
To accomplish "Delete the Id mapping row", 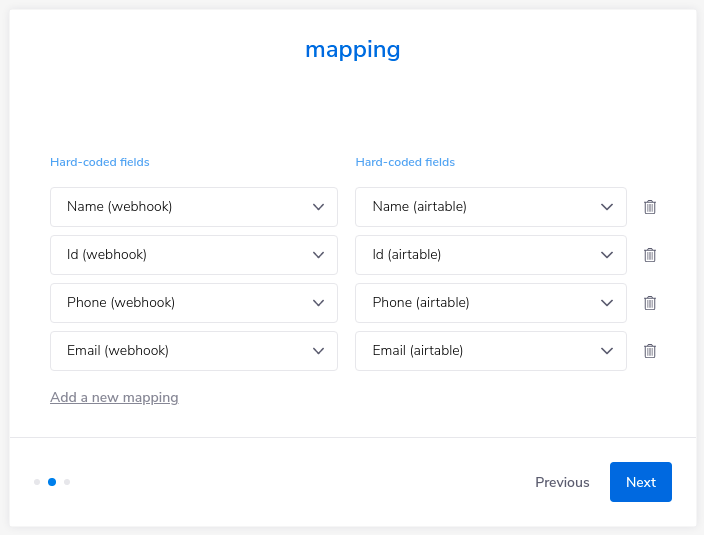I will pos(649,255).
